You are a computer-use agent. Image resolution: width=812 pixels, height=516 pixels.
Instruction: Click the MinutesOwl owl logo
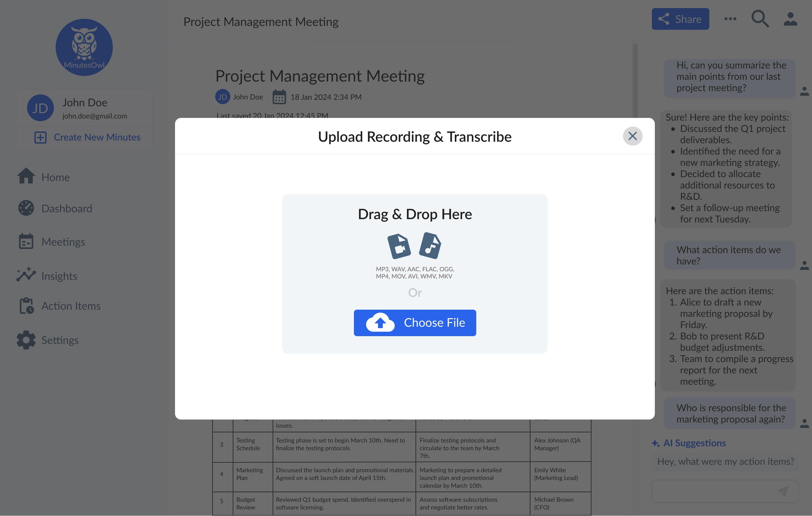pos(84,47)
